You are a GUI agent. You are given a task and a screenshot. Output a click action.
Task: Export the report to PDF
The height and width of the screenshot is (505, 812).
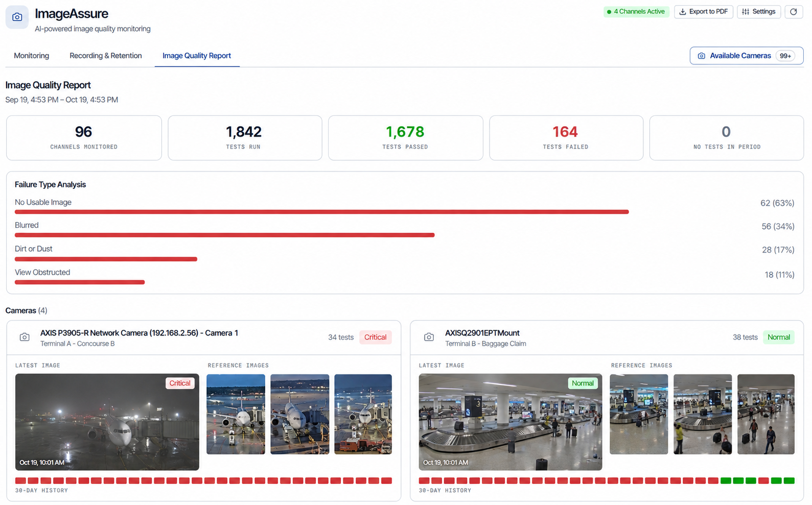pos(703,12)
